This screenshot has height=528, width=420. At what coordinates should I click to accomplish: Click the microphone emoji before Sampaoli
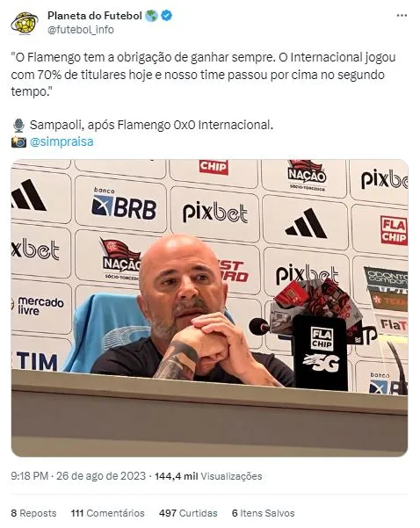18,126
